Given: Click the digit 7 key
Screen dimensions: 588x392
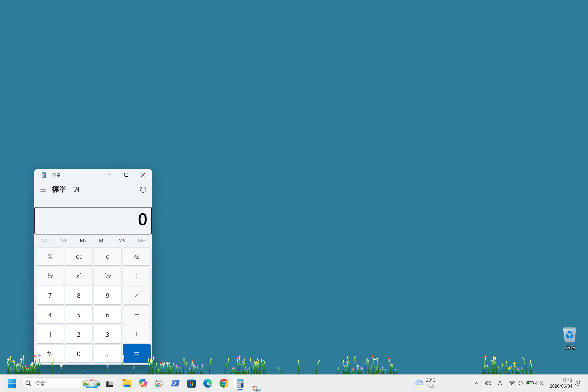Looking at the screenshot, I should [x=50, y=295].
